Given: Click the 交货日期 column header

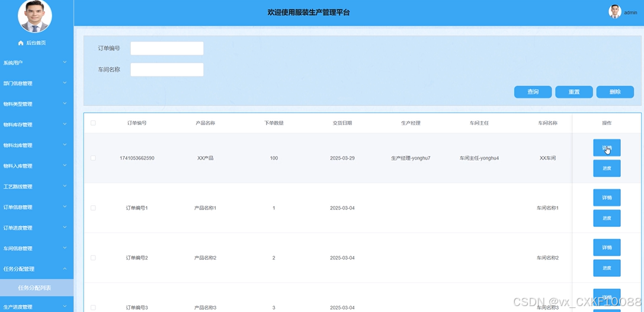Looking at the screenshot, I should coord(342,123).
